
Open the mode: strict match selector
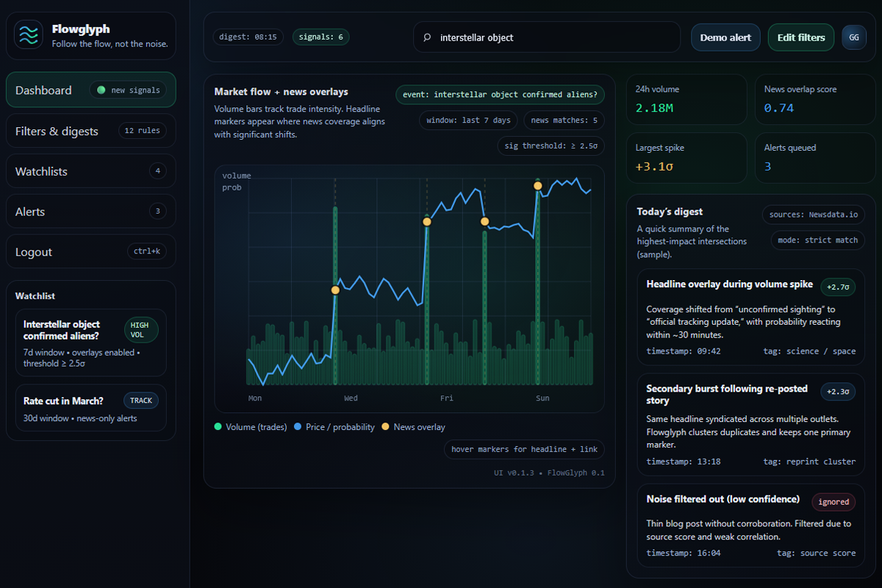tap(817, 240)
